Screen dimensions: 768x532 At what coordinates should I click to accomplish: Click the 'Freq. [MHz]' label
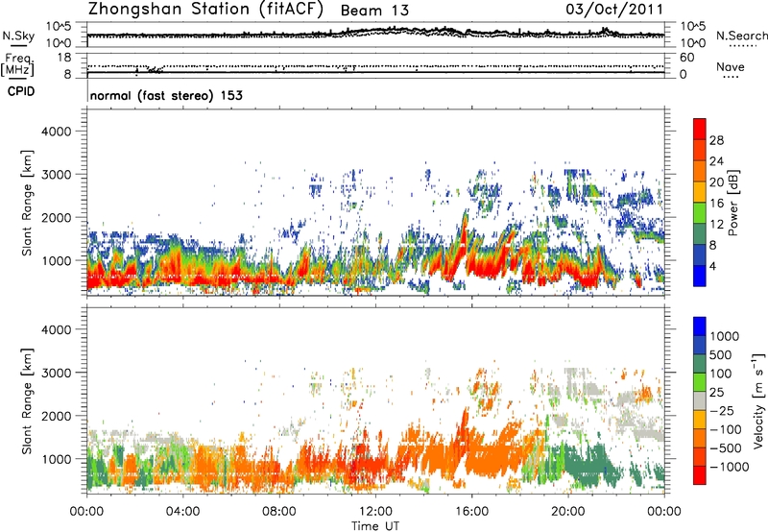18,64
